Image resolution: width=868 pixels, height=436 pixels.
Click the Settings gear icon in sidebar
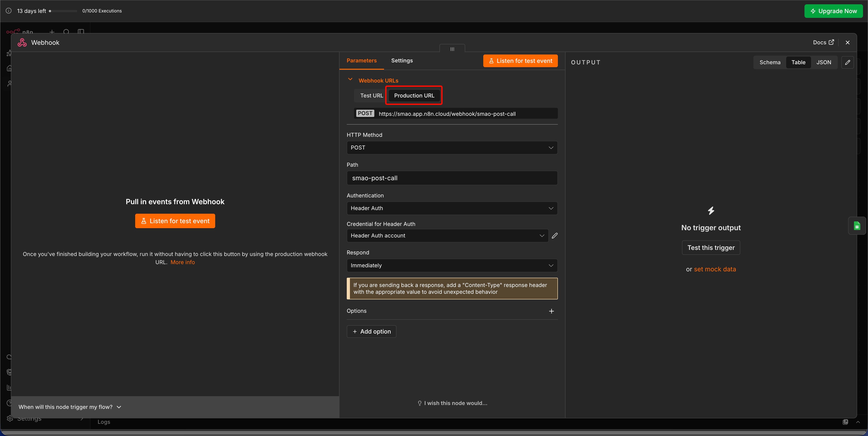(x=10, y=418)
